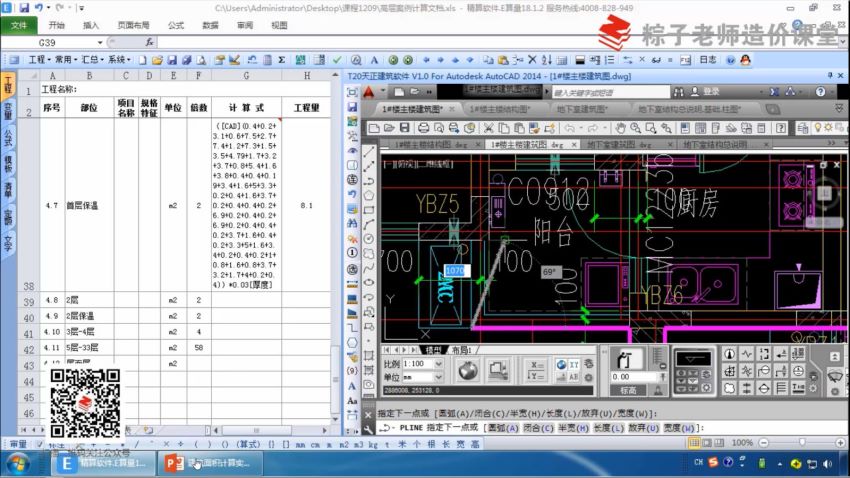Click the green checkmark toolbar icon
The height and width of the screenshot is (478, 850).
click(337, 60)
